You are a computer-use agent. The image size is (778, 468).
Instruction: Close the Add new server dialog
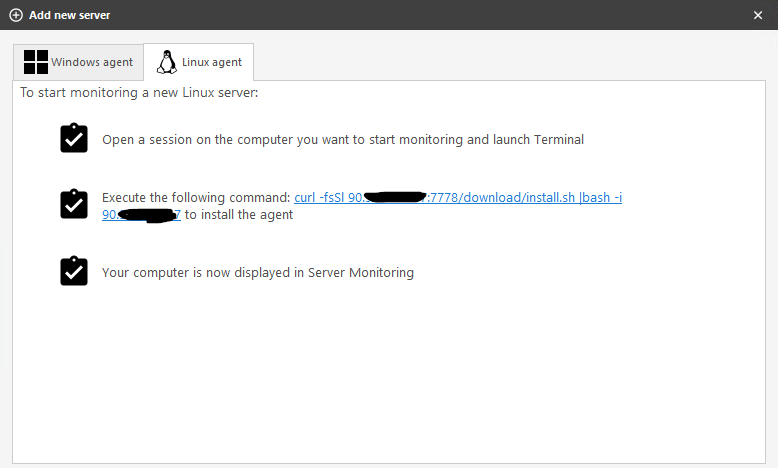[757, 15]
